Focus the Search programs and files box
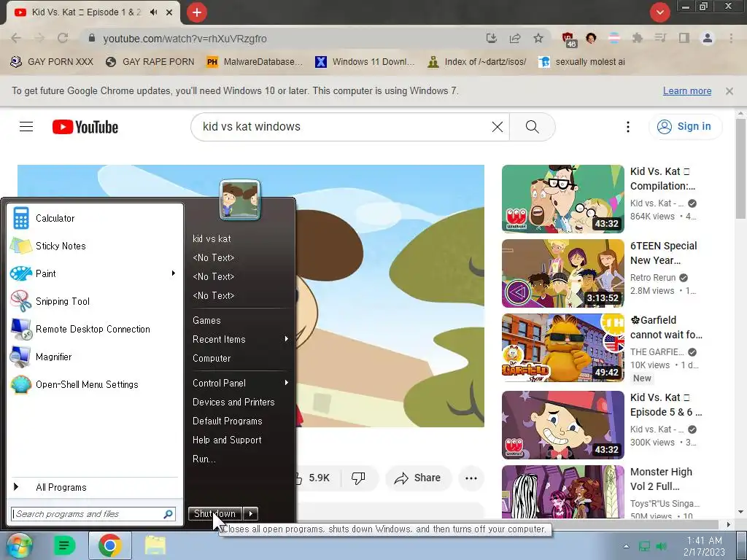Viewport: 747px width, 560px height. tap(93, 514)
